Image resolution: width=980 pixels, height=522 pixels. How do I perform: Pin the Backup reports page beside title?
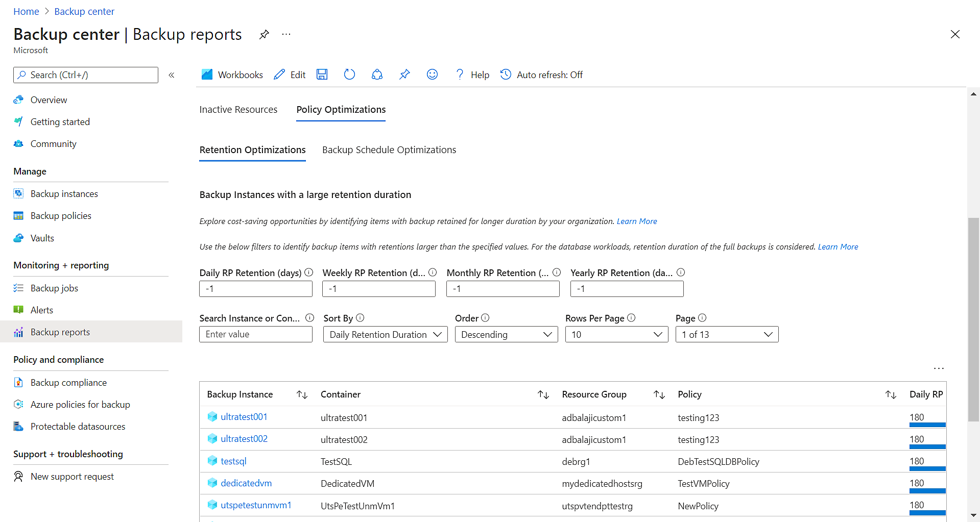click(264, 35)
